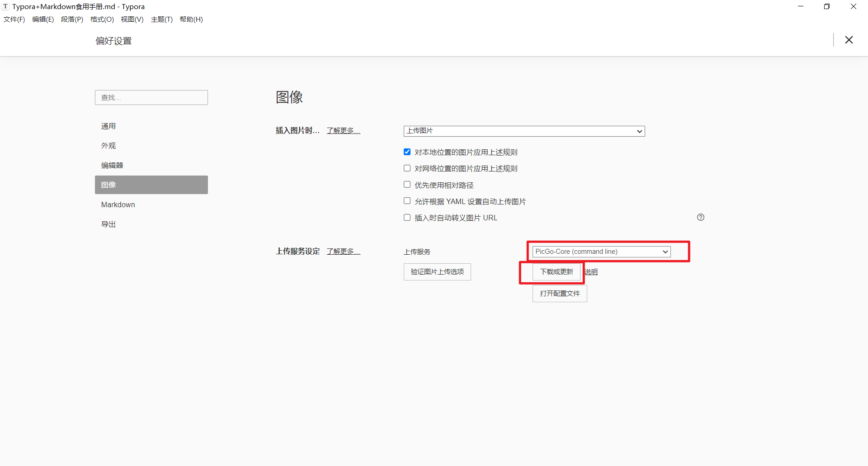This screenshot has height=466, width=868.
Task: Select 图像 in the preferences sidebar
Action: (x=151, y=185)
